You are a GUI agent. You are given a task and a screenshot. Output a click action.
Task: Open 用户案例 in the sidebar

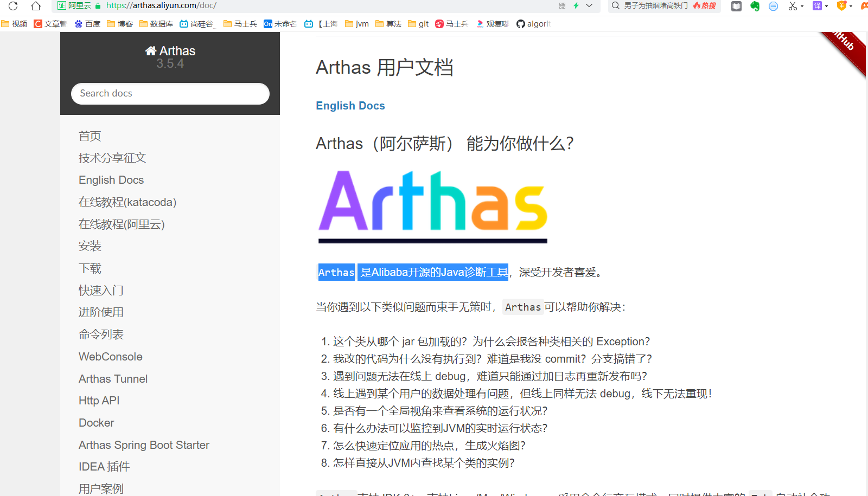coord(101,489)
